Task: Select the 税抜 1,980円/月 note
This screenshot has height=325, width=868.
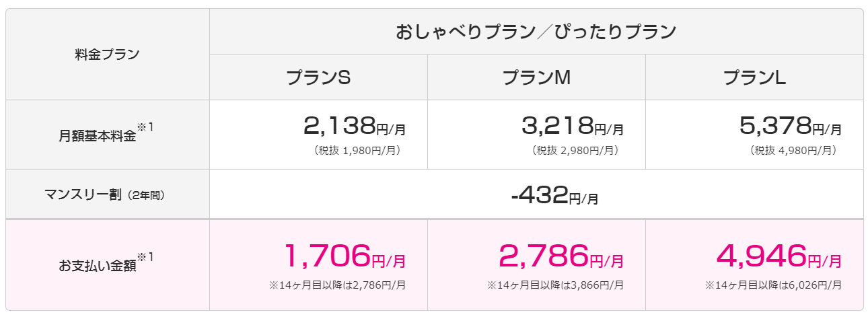Action: [x=358, y=151]
